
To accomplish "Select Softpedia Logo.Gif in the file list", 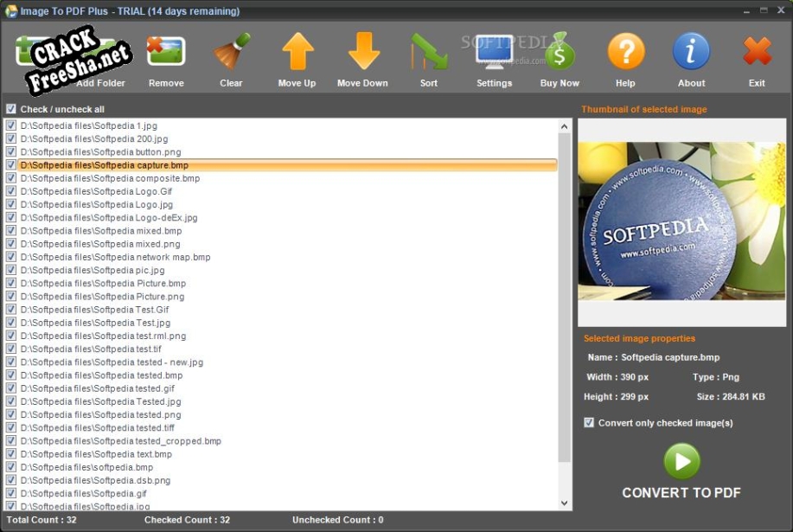I will point(96,191).
